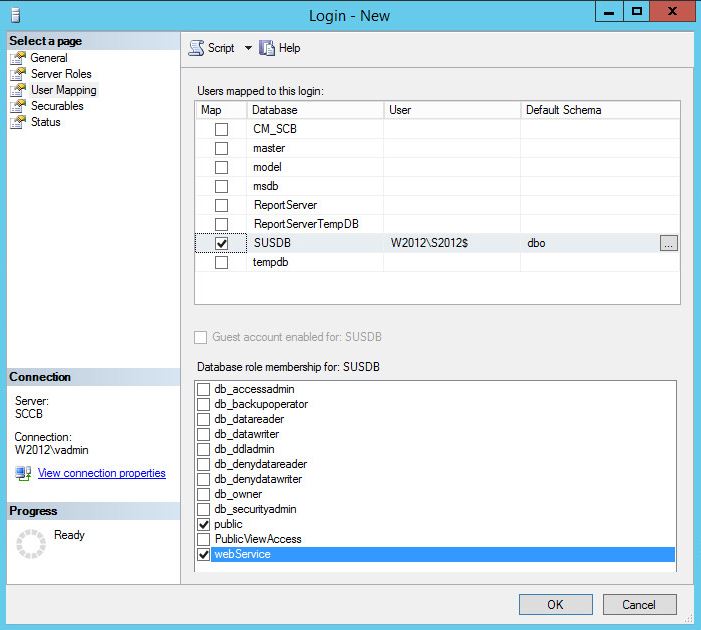Tick the db_ddladmin role checkbox
Image resolution: width=701 pixels, height=630 pixels.
203,449
